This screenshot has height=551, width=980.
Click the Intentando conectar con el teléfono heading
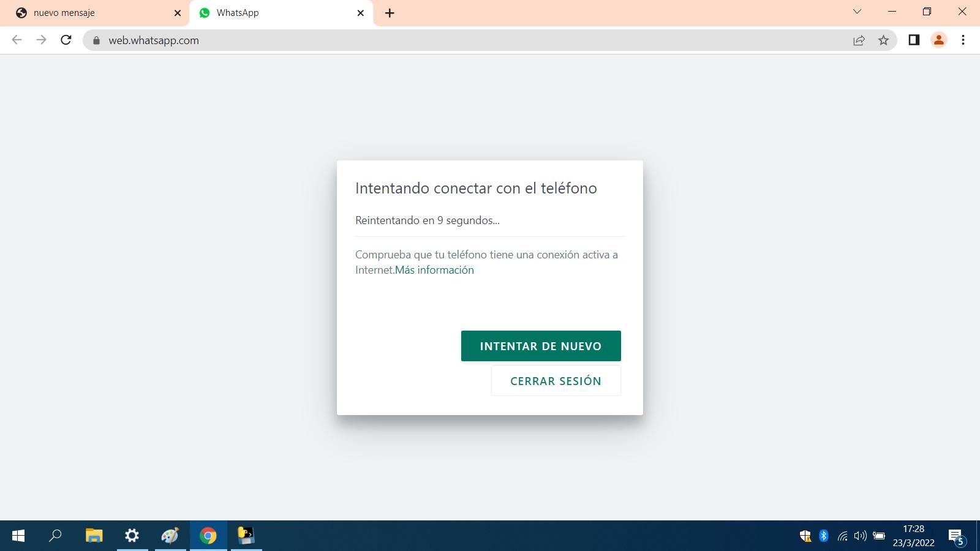476,188
